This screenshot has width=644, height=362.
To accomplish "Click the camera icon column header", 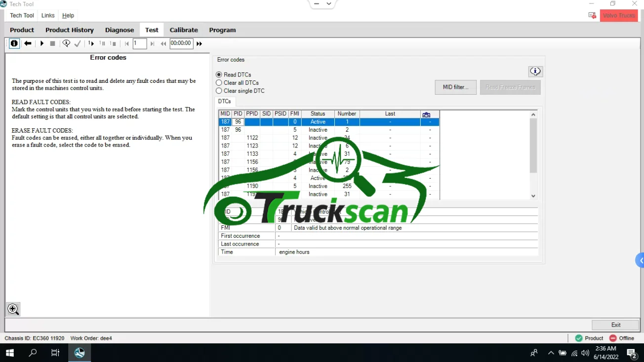I will point(426,114).
